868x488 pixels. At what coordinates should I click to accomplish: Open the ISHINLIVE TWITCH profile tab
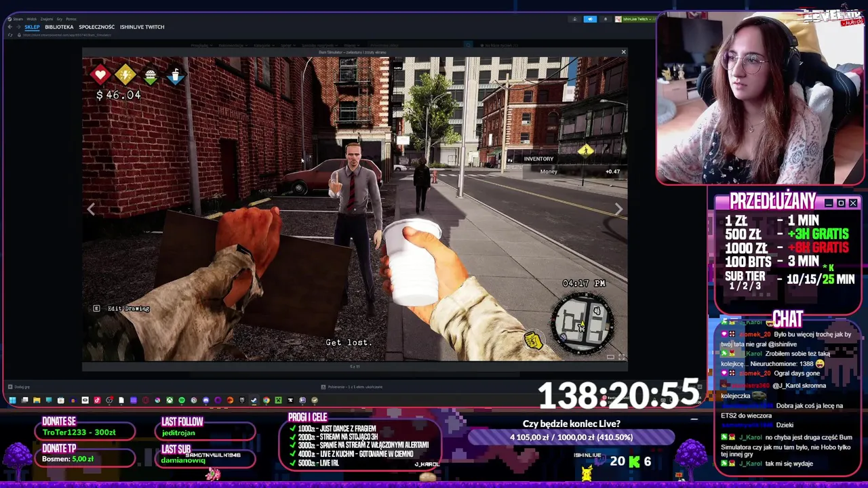142,27
